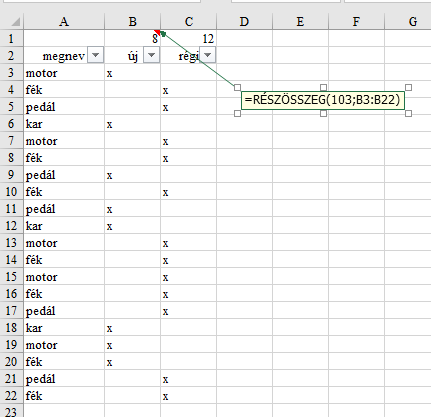Click 'motor' in row 15
The image size is (431, 417).
42,277
